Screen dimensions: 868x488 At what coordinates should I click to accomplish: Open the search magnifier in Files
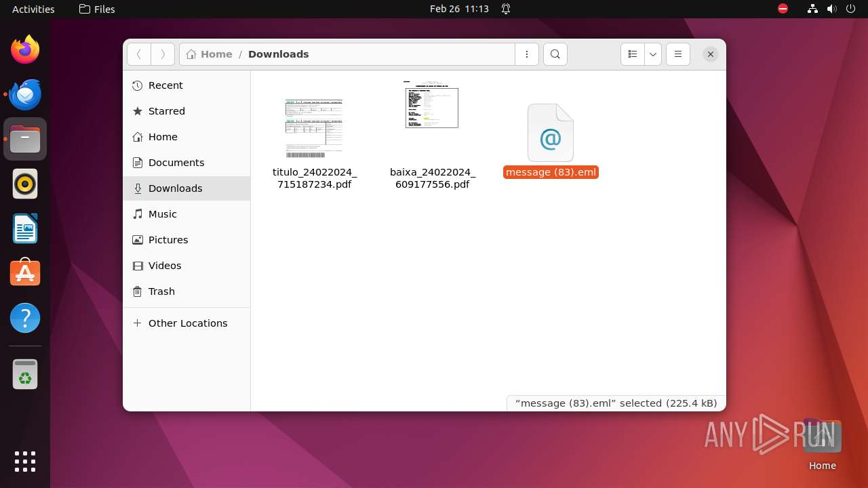555,54
